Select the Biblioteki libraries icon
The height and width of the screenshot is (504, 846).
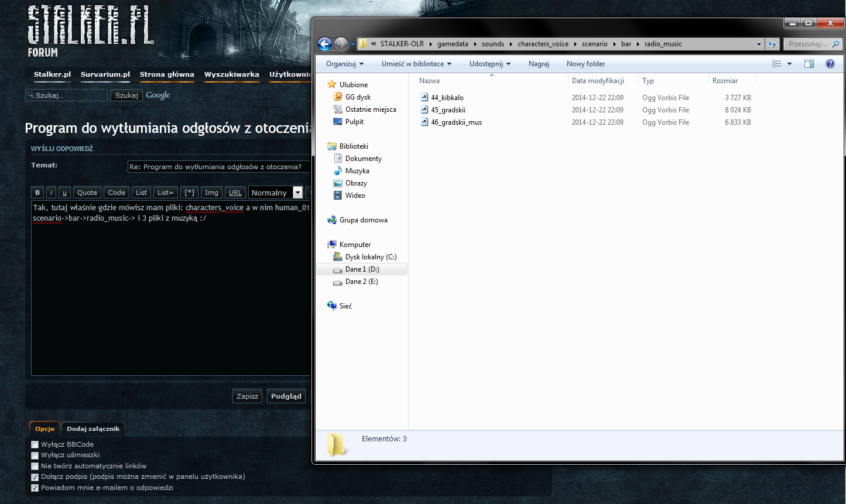pyautogui.click(x=332, y=146)
